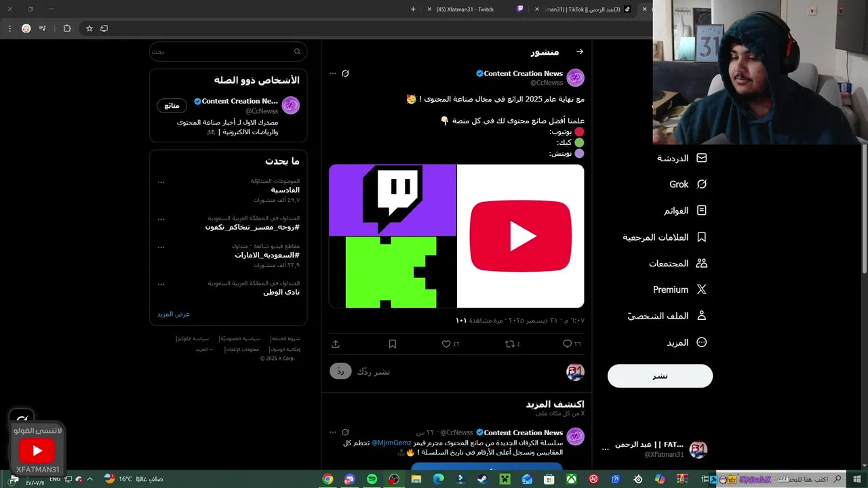868x488 pixels.
Task: Open the Twitch logo image in post
Action: [x=393, y=200]
